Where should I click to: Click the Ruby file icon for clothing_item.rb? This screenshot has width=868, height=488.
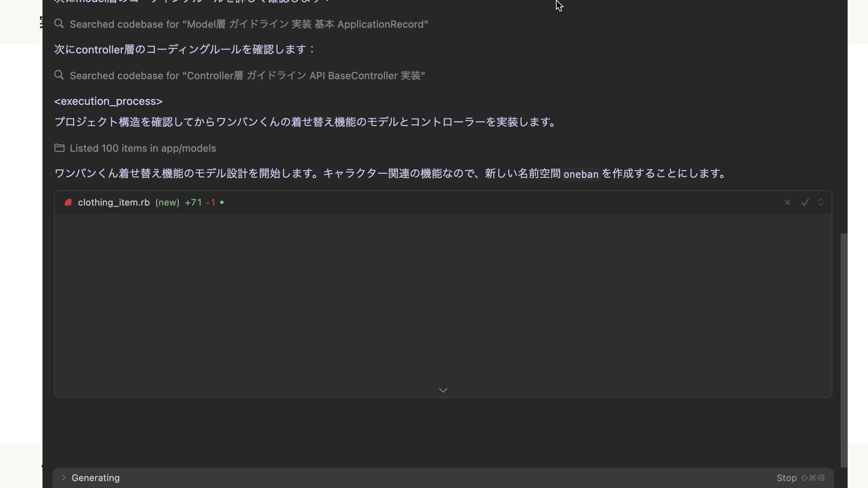tap(68, 202)
